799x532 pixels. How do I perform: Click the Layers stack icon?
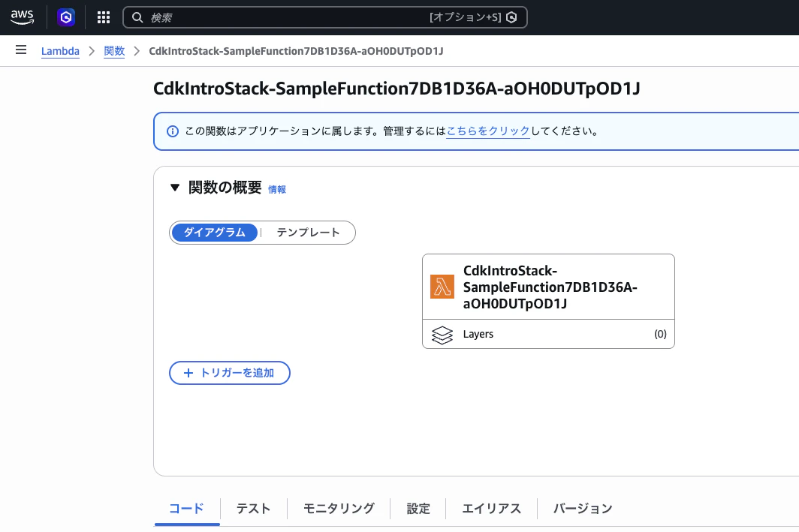click(x=442, y=335)
